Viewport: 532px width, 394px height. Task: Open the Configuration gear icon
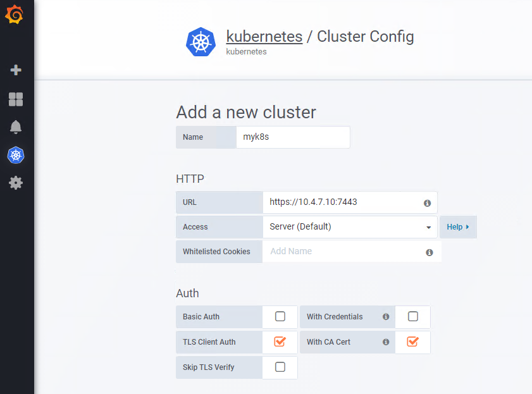[16, 183]
